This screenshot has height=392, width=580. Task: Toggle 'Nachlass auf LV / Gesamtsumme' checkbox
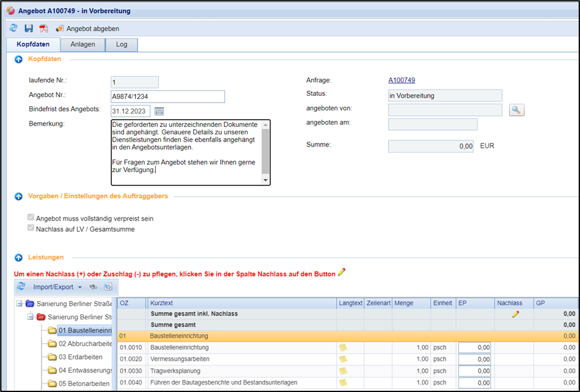coord(31,229)
